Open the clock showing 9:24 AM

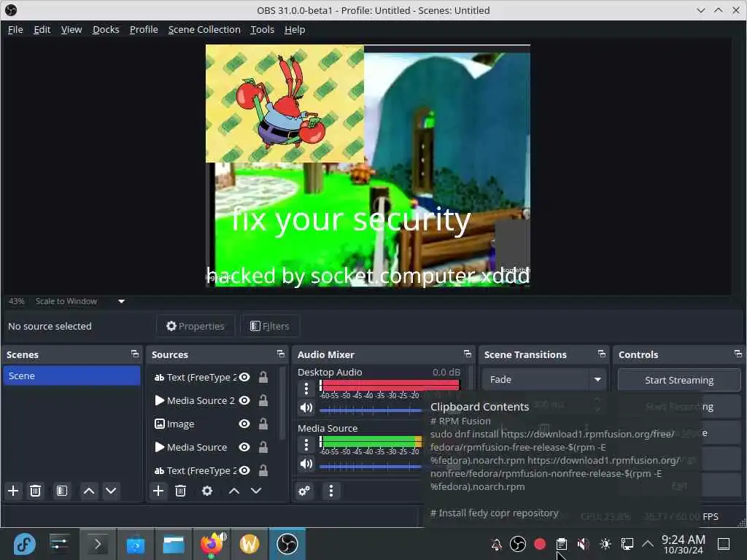[684, 544]
